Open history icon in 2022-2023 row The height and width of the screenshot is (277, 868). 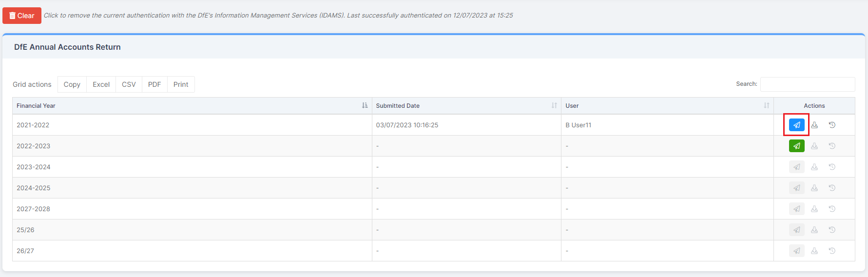click(x=832, y=146)
